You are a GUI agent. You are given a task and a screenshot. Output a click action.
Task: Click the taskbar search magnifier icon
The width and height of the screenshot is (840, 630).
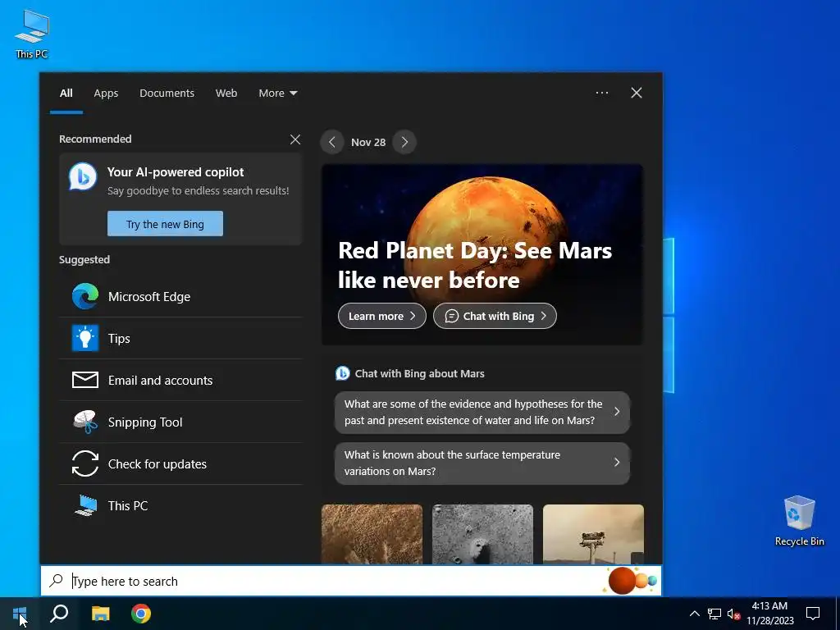tap(59, 614)
